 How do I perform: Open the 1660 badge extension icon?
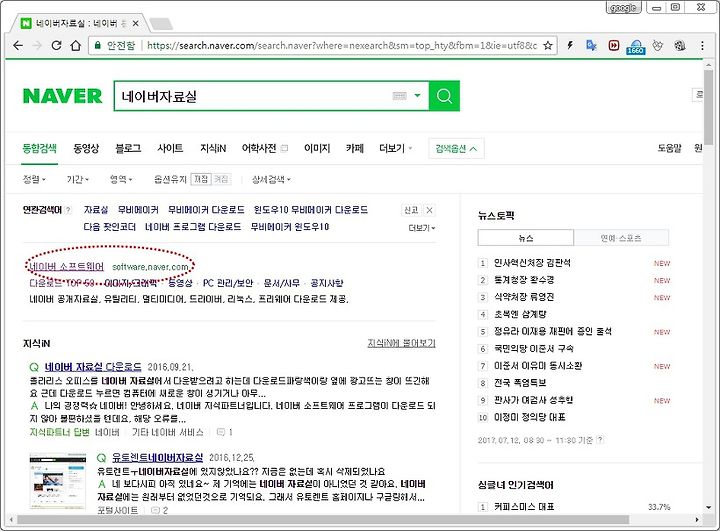tap(636, 47)
